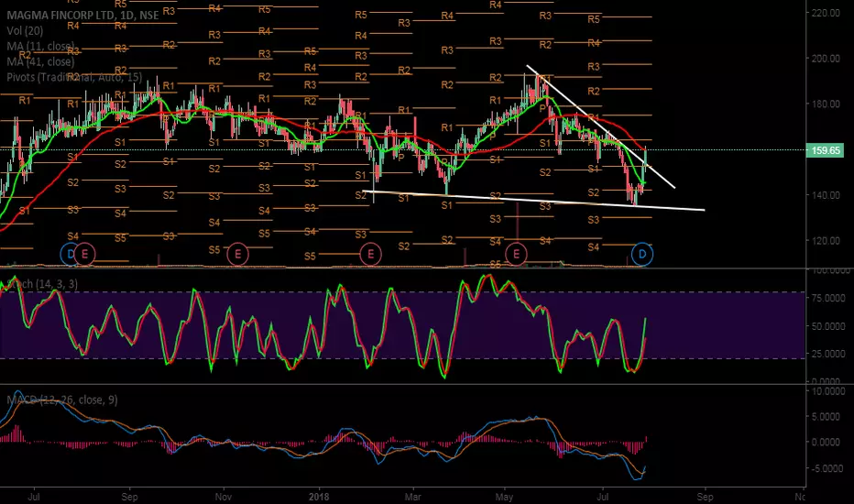
Task: Click the green 159.65 current price tag
Action: [x=825, y=150]
